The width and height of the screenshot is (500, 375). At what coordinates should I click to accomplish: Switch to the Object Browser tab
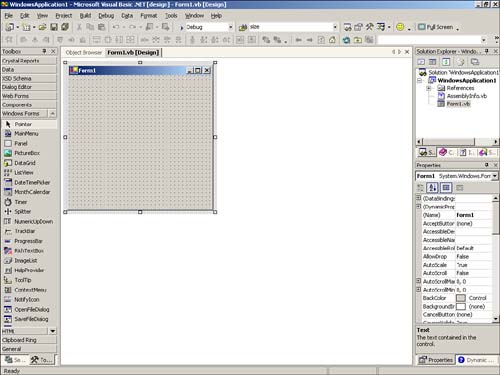click(84, 53)
